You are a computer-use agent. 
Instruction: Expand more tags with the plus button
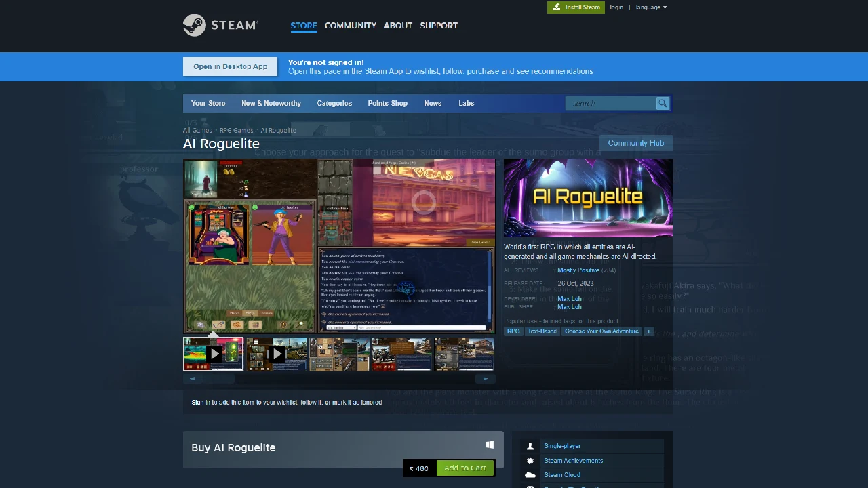[648, 331]
